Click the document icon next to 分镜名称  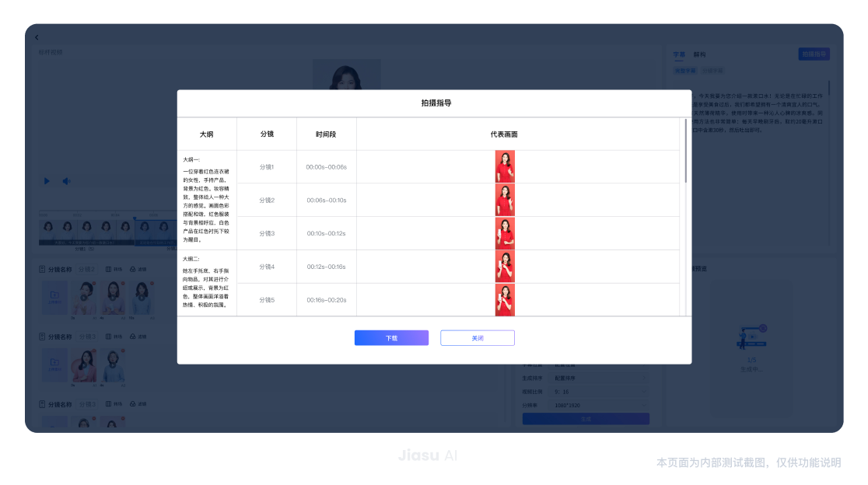[42, 269]
